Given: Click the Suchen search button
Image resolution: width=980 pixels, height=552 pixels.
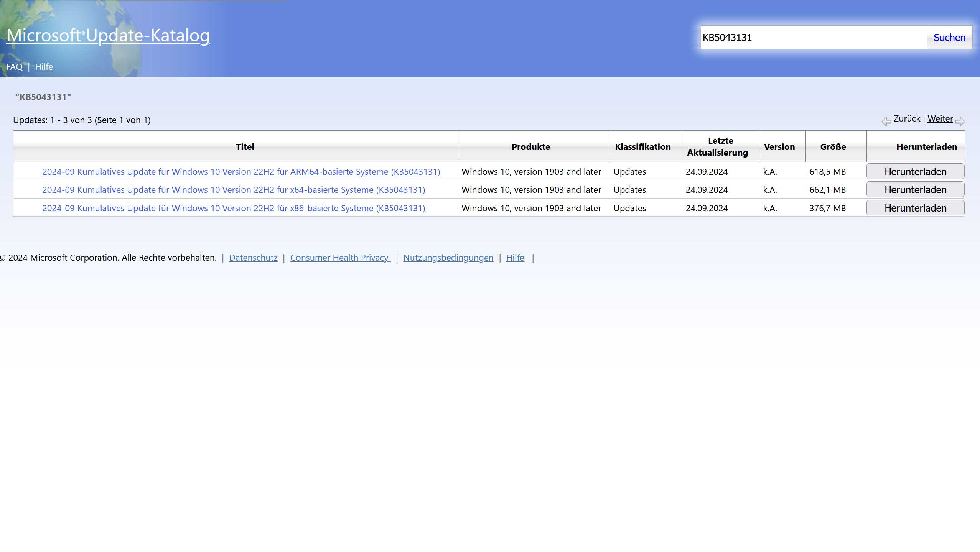Looking at the screenshot, I should pos(949,38).
